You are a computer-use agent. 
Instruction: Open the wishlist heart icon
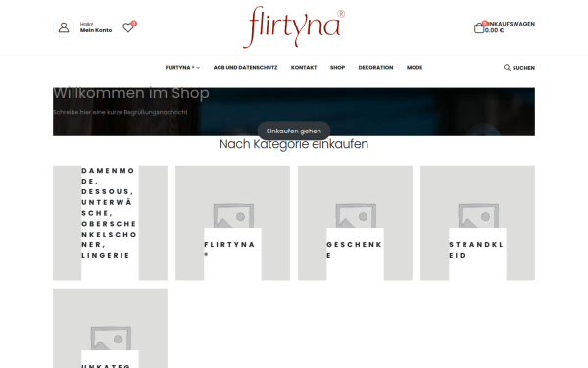point(128,27)
